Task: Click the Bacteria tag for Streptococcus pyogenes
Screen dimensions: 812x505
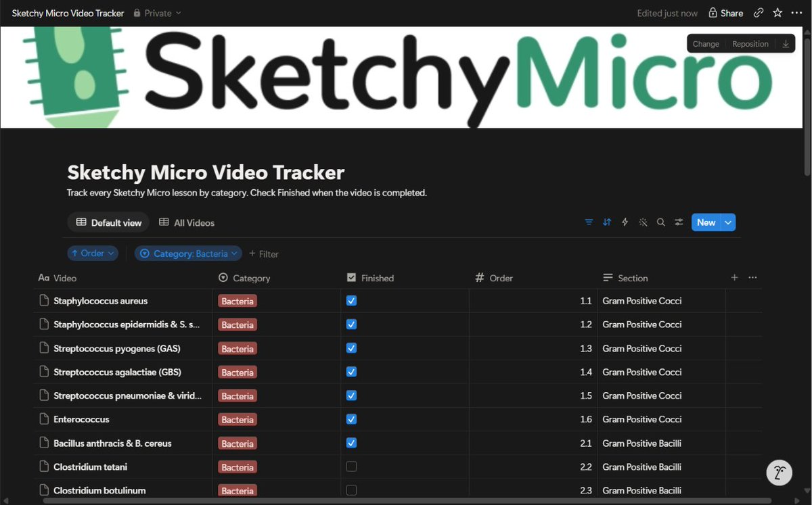Action: (x=238, y=349)
